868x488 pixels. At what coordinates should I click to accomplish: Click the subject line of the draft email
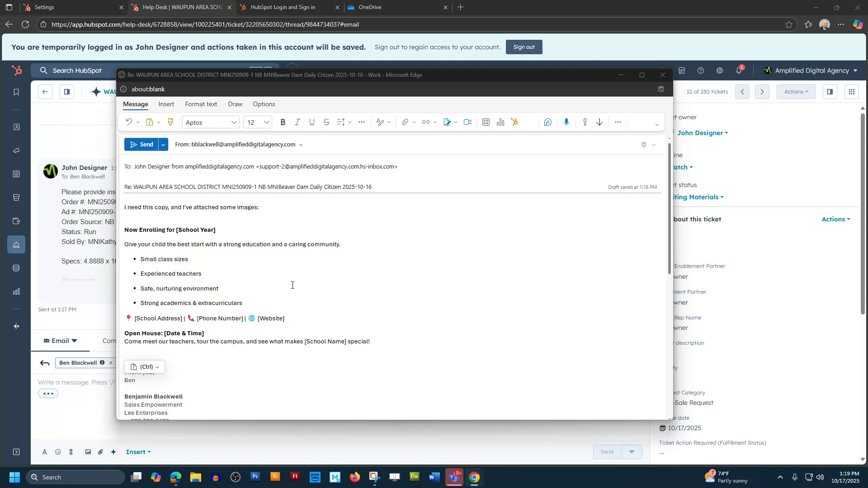248,187
